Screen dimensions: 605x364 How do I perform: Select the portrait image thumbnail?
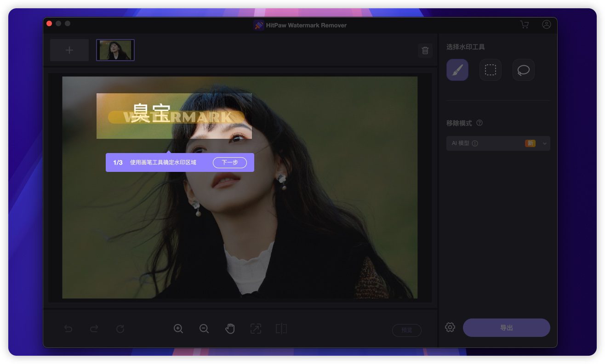click(x=115, y=50)
